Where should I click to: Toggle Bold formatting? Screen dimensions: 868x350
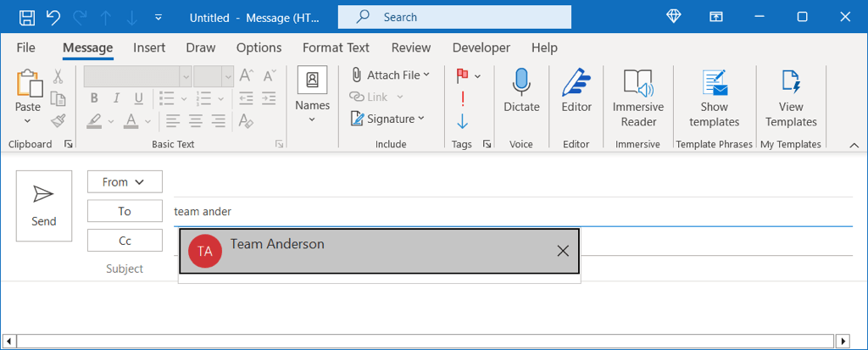pos(95,98)
